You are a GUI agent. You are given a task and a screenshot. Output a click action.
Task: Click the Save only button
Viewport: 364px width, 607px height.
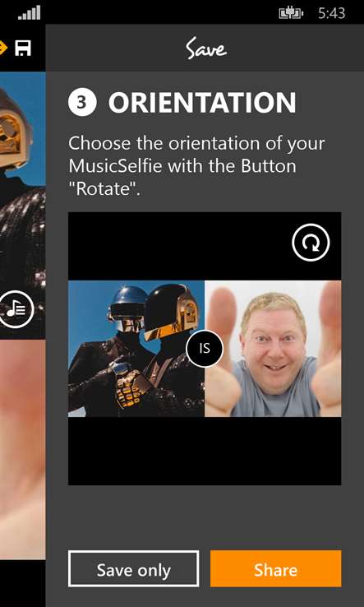point(133,568)
